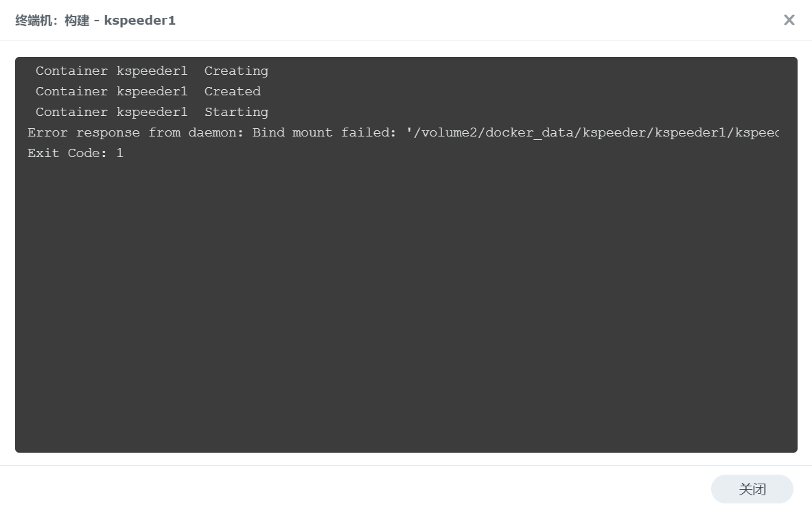Click kspeeder1 in the dialog title
This screenshot has width=812, height=511.
139,21
